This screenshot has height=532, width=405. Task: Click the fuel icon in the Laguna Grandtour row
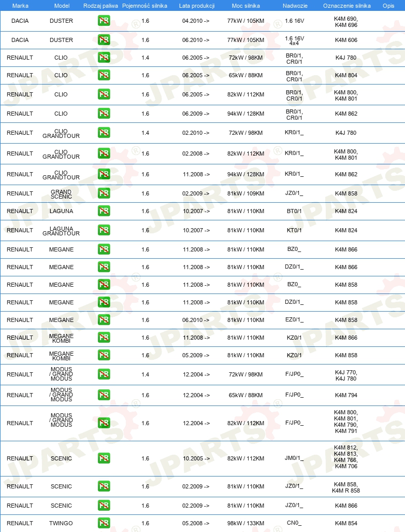(104, 230)
